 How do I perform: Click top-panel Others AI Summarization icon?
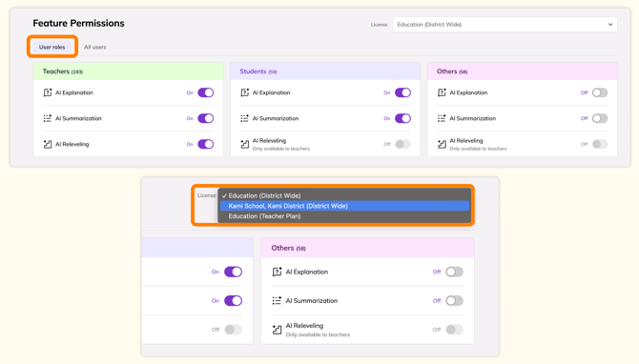tap(442, 118)
